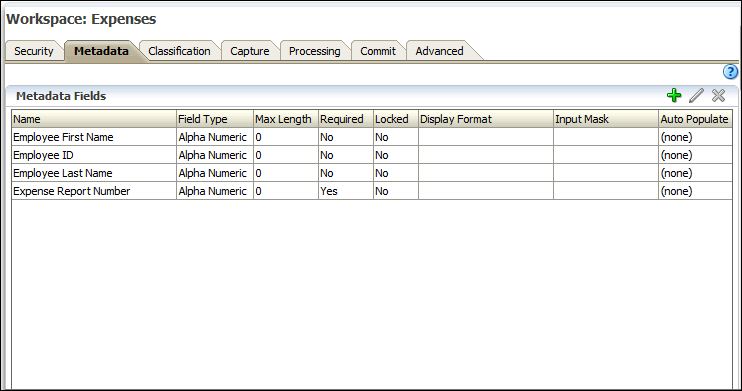Click Auto Populate (none) for Expense Report Number
742x391 pixels.
pos(676,191)
